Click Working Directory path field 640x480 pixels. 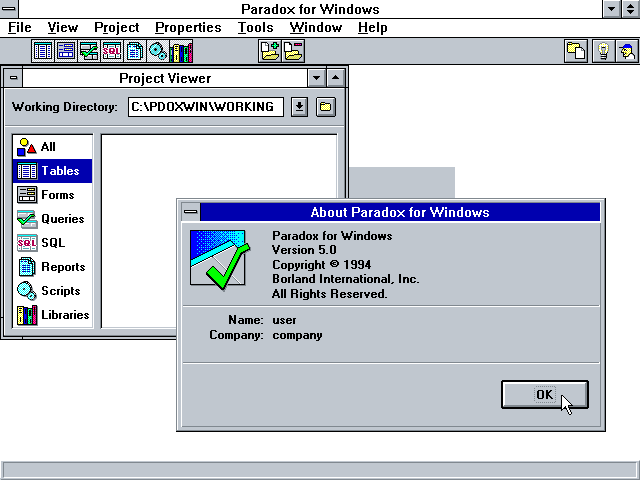(206, 107)
